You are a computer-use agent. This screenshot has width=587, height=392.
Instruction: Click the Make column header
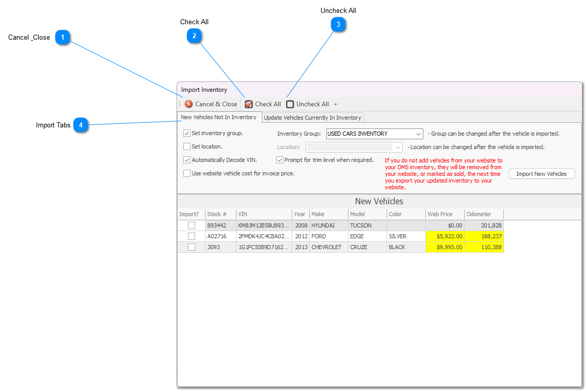click(x=329, y=214)
